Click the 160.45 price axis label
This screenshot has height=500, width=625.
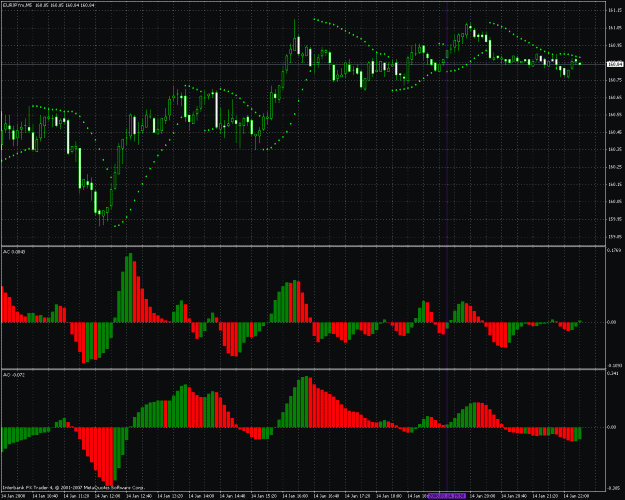615,132
